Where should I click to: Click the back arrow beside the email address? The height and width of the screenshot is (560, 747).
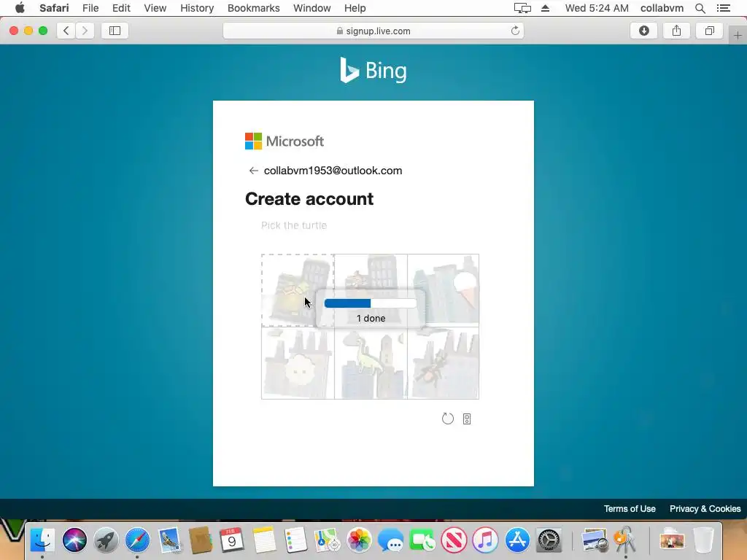pyautogui.click(x=253, y=171)
